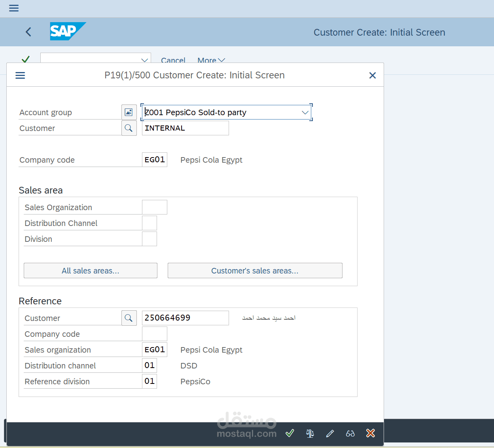Viewport: 494px width, 448px height.
Task: Click Reference Sales organization field EG01
Action: click(155, 350)
